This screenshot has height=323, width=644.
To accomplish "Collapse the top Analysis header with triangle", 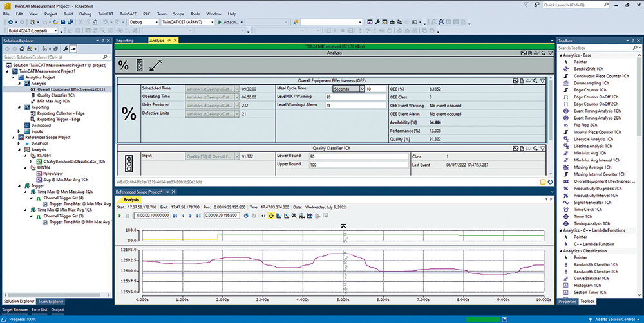I will click(551, 53).
